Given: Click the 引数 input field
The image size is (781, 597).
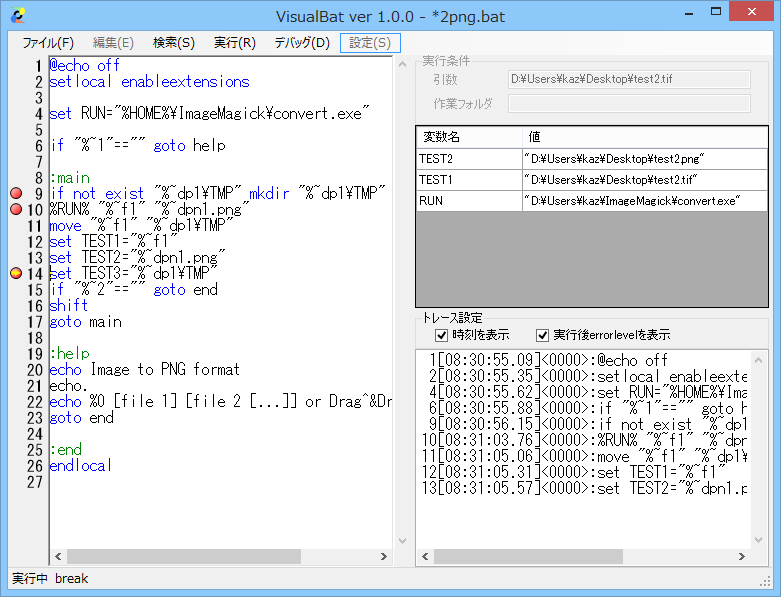Looking at the screenshot, I should click(629, 79).
